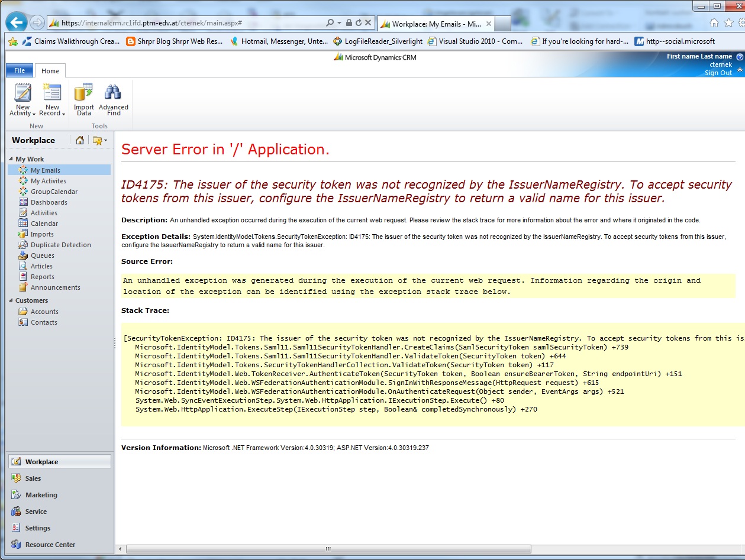Viewport: 745px width, 560px height.
Task: Click the Workplace home icon in nav header
Action: (x=80, y=140)
